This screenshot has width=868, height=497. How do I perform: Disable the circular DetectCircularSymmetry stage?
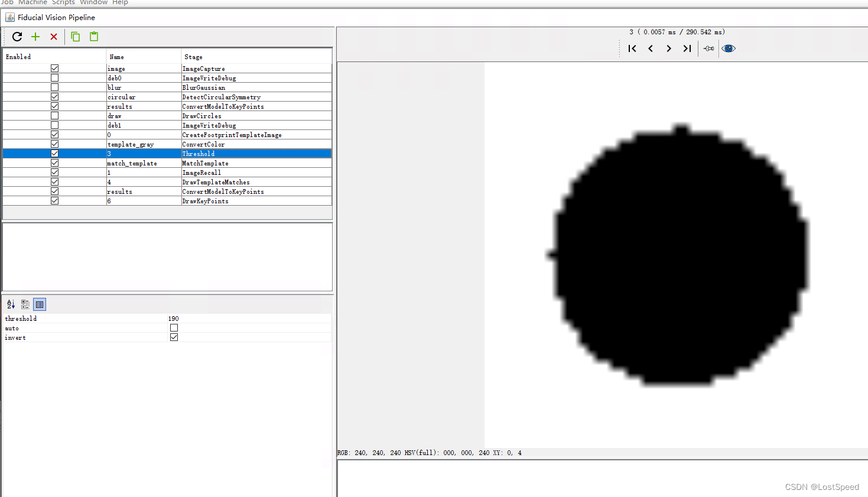pos(54,97)
